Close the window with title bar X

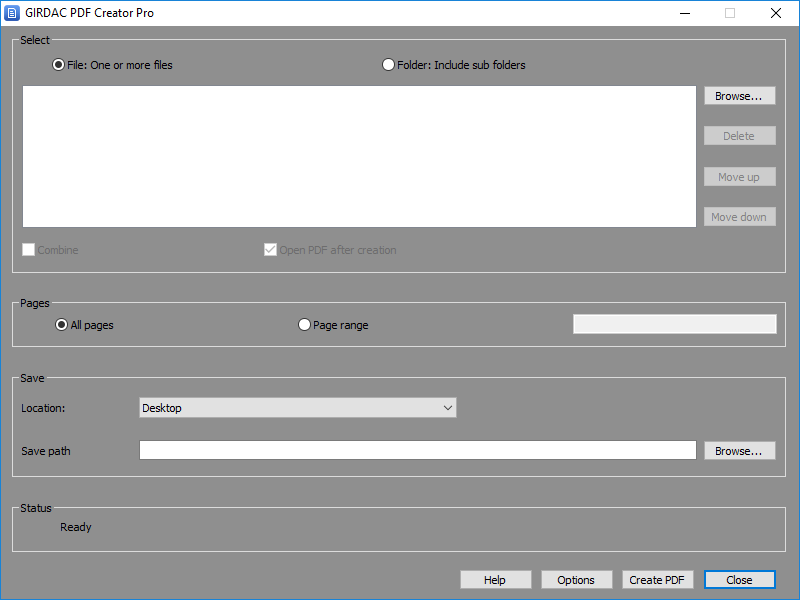tap(776, 13)
